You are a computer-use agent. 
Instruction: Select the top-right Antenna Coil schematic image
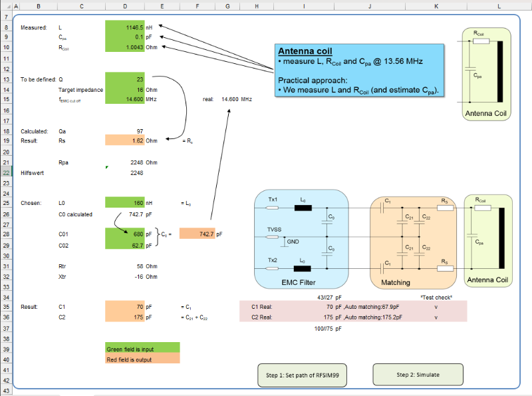[487, 73]
